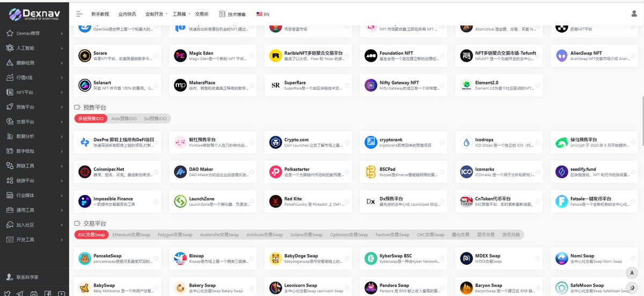644x296 pixels.
Task: Click the Red Kite logo icon
Action: pyautogui.click(x=276, y=201)
